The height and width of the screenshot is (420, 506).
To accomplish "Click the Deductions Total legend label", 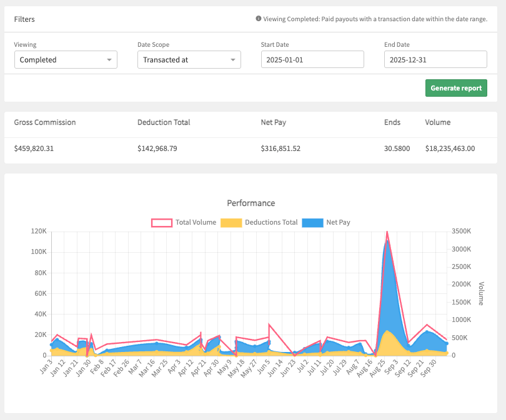I will (271, 222).
